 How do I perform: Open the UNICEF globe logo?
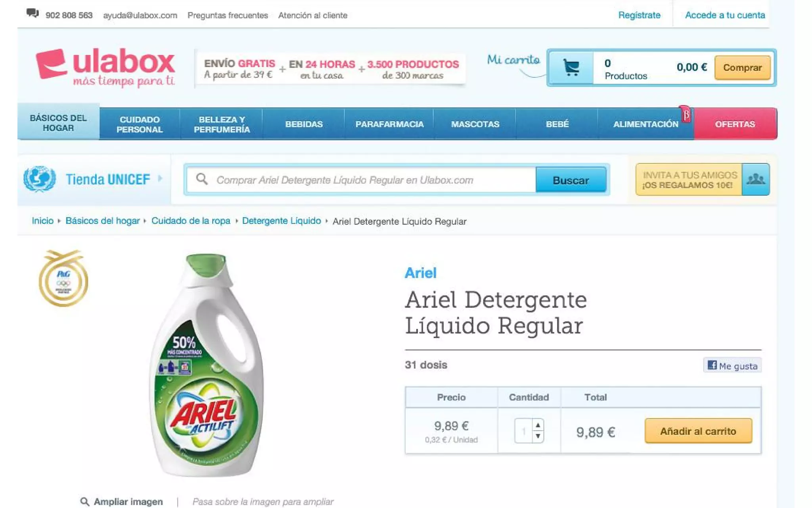click(39, 179)
